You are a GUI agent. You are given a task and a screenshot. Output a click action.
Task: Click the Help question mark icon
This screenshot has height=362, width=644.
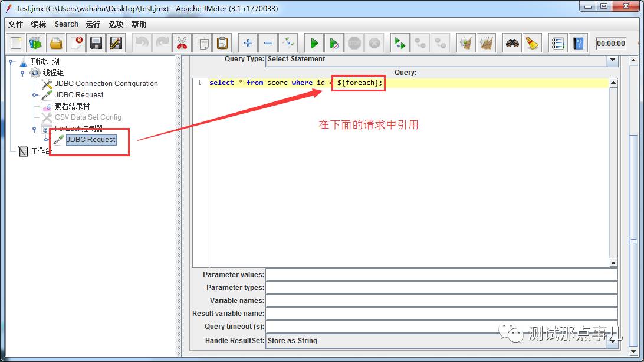(579, 42)
